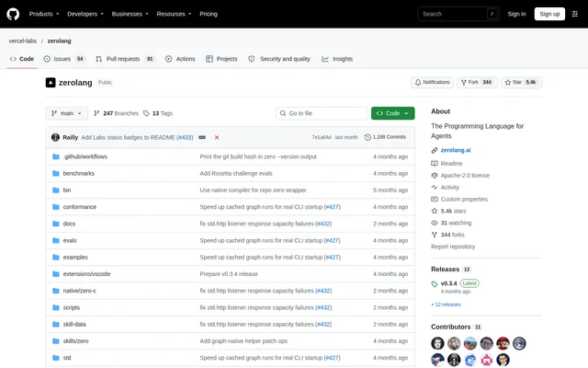Click the examples folder icon
The image size is (588, 368).
click(56, 258)
